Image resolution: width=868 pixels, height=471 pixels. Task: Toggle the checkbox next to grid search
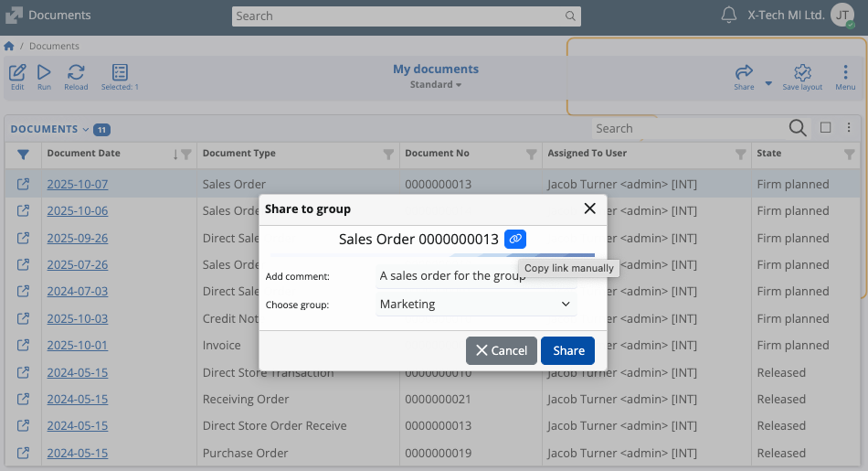tap(825, 128)
